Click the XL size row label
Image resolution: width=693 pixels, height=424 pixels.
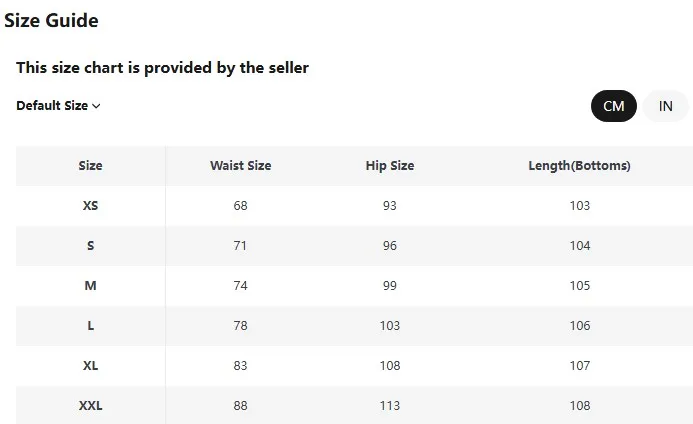click(x=90, y=366)
